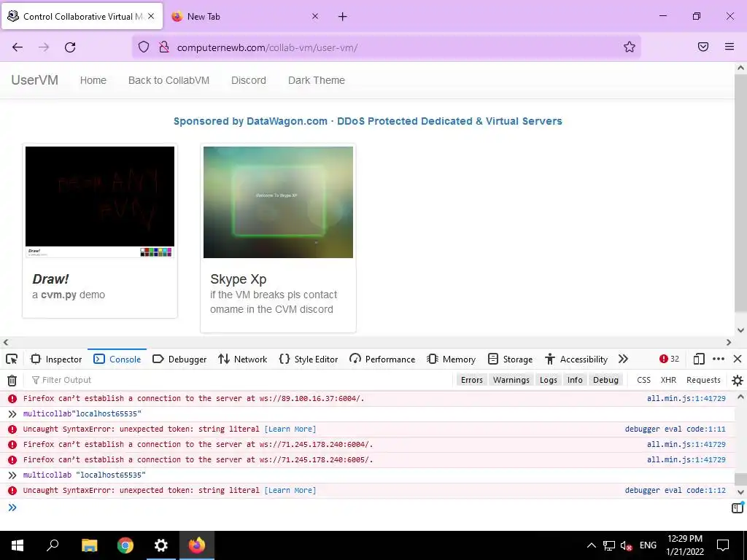The image size is (747, 560).
Task: Open the Skype Xp VM thumbnail
Action: tap(278, 202)
